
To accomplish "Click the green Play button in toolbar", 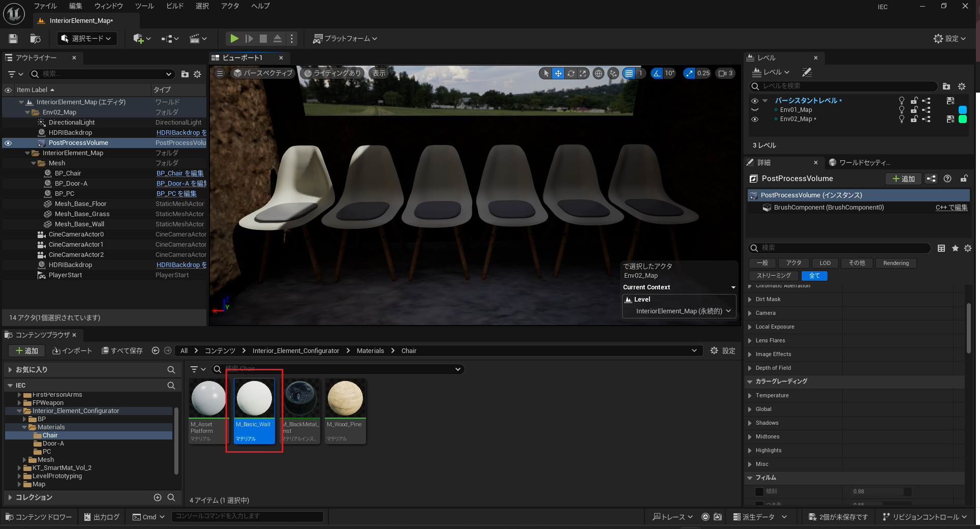I will point(234,39).
